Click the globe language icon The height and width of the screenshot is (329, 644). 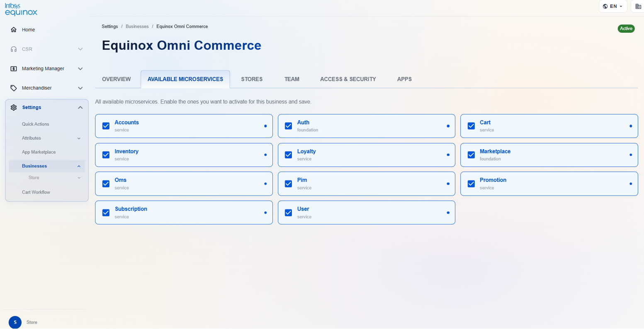coord(605,6)
